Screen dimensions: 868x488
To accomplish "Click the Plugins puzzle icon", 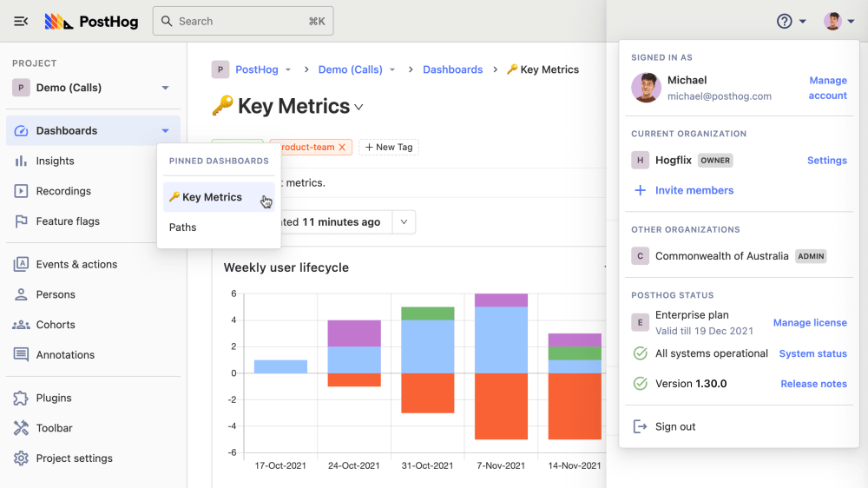I will 21,398.
